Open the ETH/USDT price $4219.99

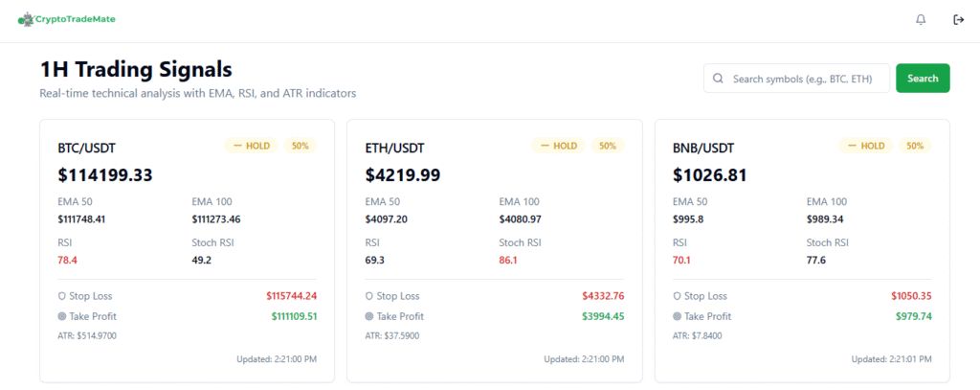[x=403, y=175]
